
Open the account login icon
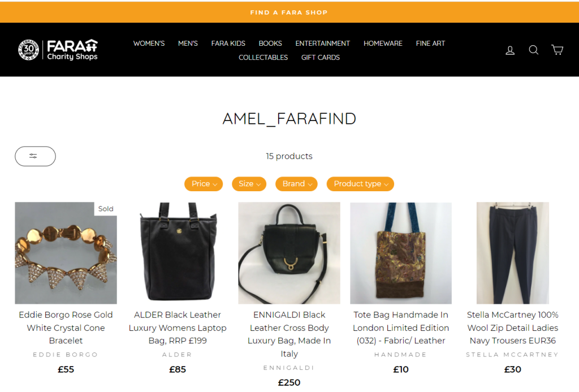pyautogui.click(x=510, y=50)
